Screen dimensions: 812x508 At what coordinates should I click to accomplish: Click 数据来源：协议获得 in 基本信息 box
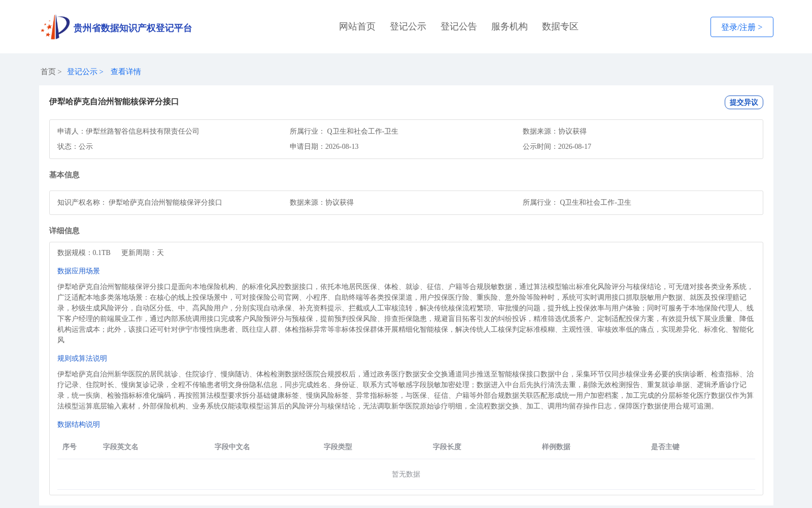322,202
